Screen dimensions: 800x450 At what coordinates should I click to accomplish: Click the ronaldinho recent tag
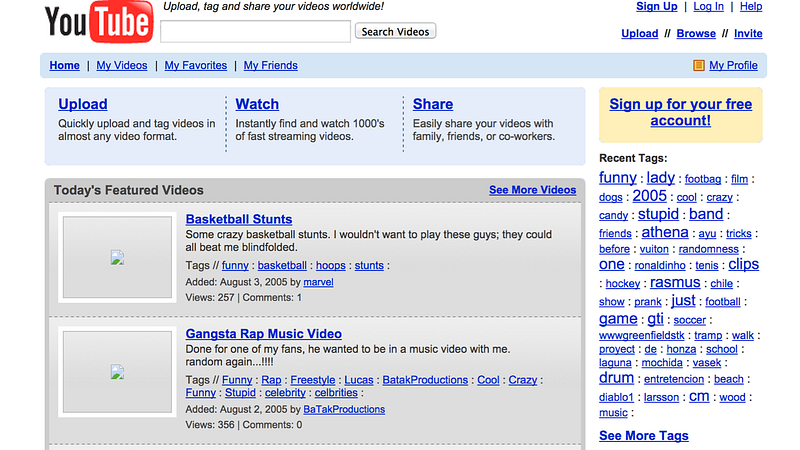[660, 266]
